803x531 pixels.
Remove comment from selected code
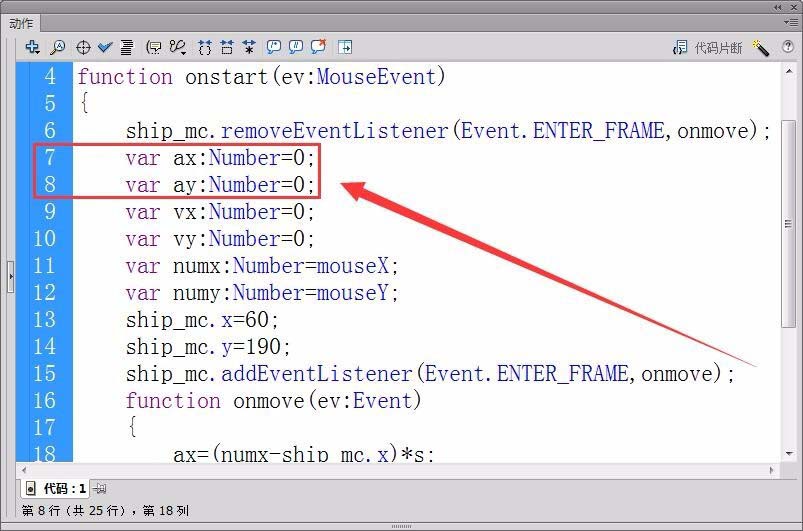tap(318, 47)
